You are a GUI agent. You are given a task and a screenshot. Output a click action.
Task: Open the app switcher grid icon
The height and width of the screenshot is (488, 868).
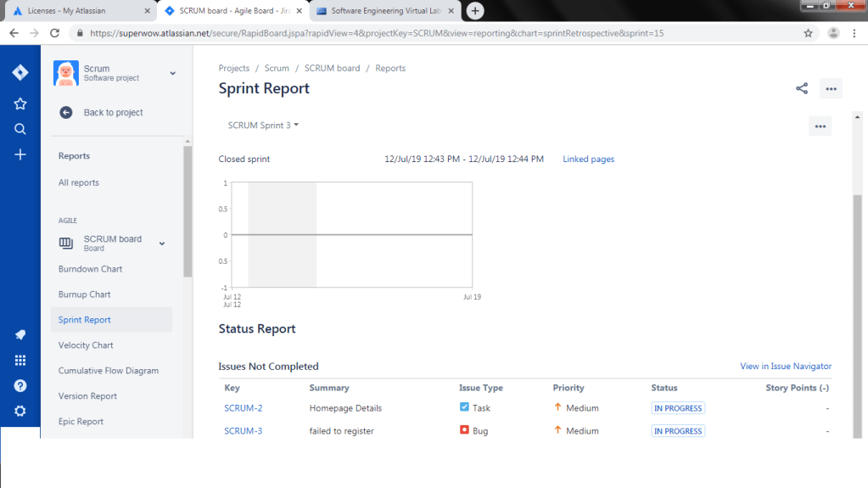click(20, 360)
